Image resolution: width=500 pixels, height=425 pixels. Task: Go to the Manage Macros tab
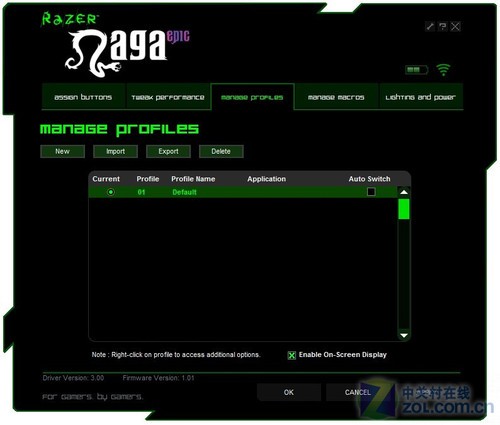[x=336, y=97]
